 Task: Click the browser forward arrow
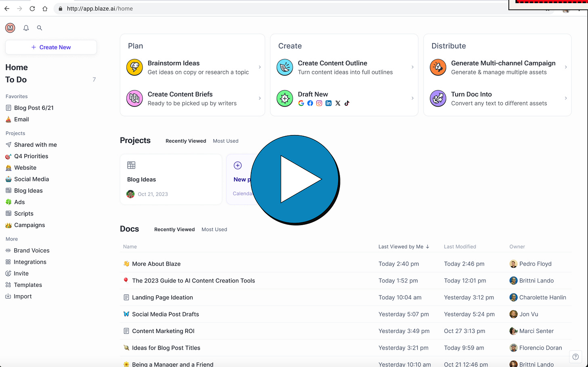tap(19, 8)
